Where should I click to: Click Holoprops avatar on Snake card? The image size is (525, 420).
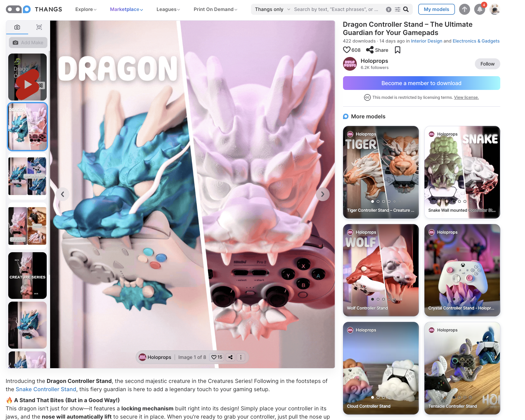coord(432,134)
